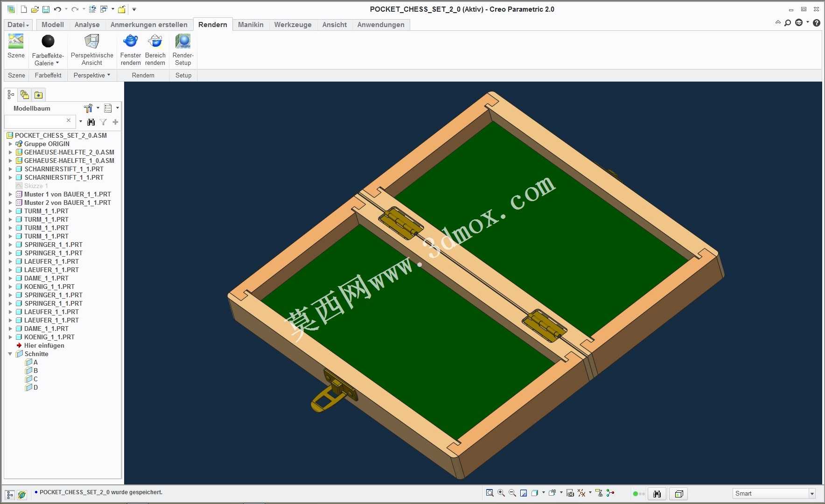Save the model with floppy disk icon
Image resolution: width=825 pixels, height=504 pixels.
click(x=46, y=9)
